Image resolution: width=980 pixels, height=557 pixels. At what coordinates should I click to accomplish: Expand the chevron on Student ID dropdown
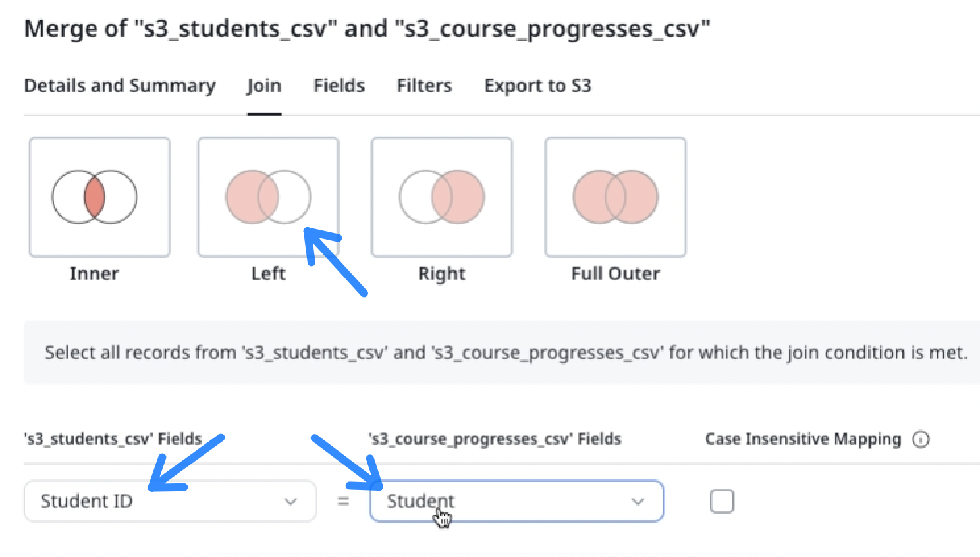point(290,502)
